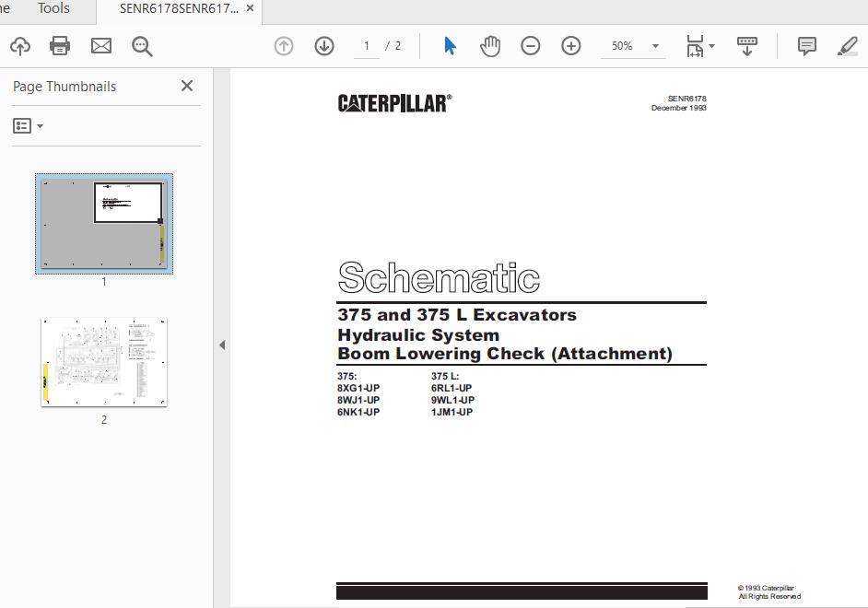Collapse the sidebar with the arrow handle
Image resolution: width=868 pixels, height=608 pixels.
[221, 345]
